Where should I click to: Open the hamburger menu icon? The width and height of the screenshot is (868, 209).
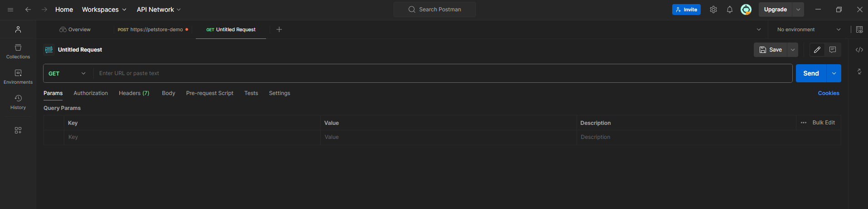click(10, 9)
